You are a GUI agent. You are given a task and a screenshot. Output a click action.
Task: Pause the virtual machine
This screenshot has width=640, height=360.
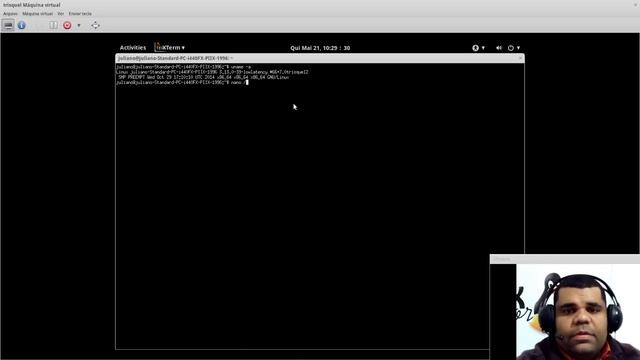[x=53, y=25]
